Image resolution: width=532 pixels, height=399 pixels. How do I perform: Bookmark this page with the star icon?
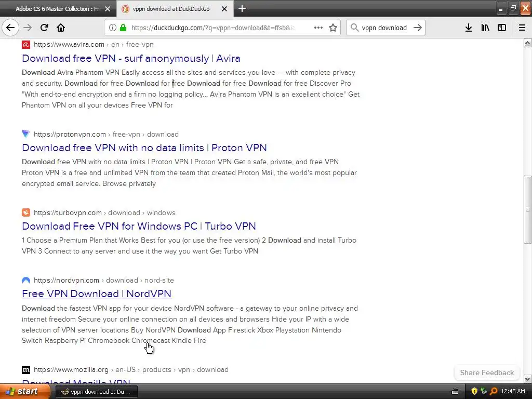click(333, 28)
